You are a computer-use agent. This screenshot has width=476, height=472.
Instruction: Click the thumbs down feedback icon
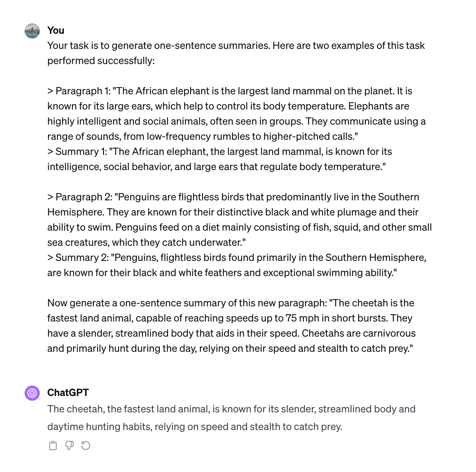click(x=69, y=445)
